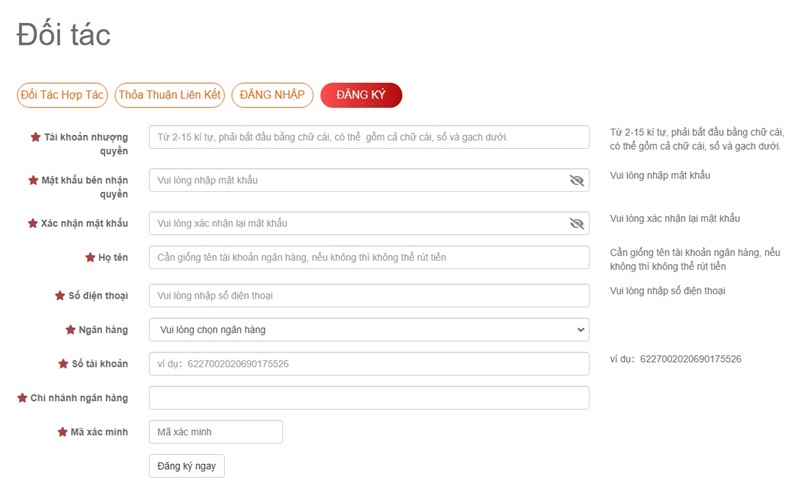Click the right-side hint about 'Cần giống tên tài khoản ngân hàng'
This screenshot has height=500, width=800.
(x=695, y=259)
